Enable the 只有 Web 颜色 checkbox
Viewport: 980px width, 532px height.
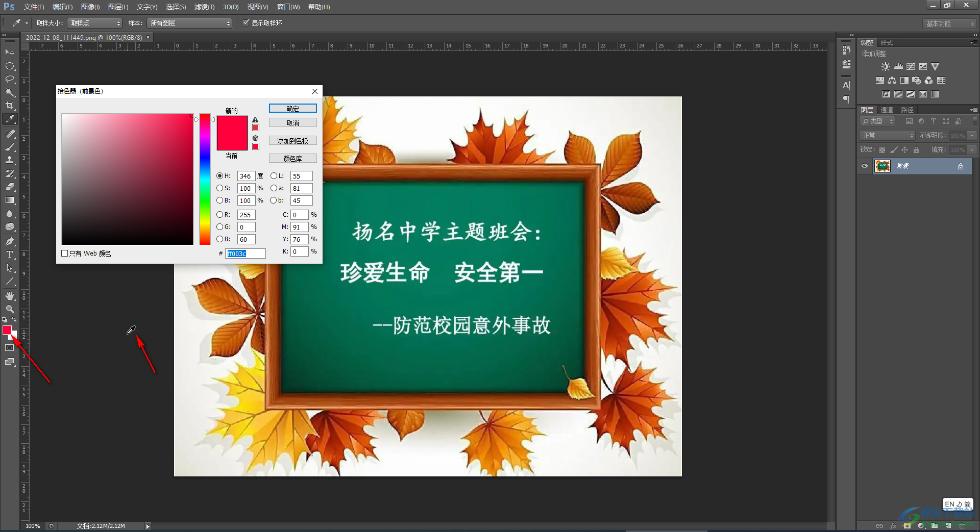point(65,254)
